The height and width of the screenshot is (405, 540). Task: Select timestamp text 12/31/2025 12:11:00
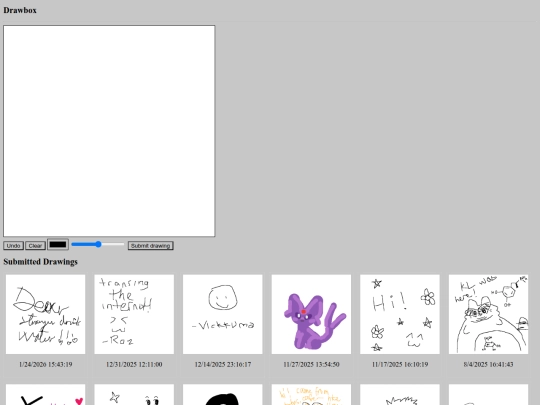pyautogui.click(x=134, y=364)
